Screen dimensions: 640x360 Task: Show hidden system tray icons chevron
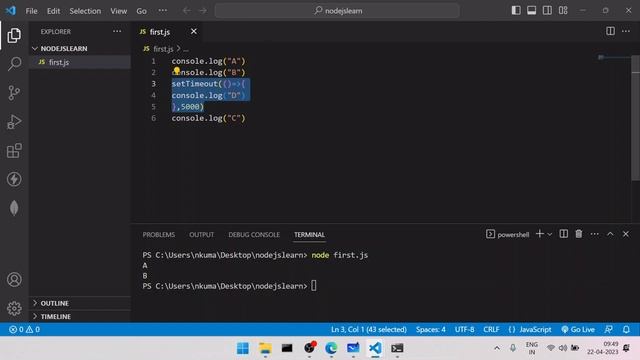click(497, 348)
